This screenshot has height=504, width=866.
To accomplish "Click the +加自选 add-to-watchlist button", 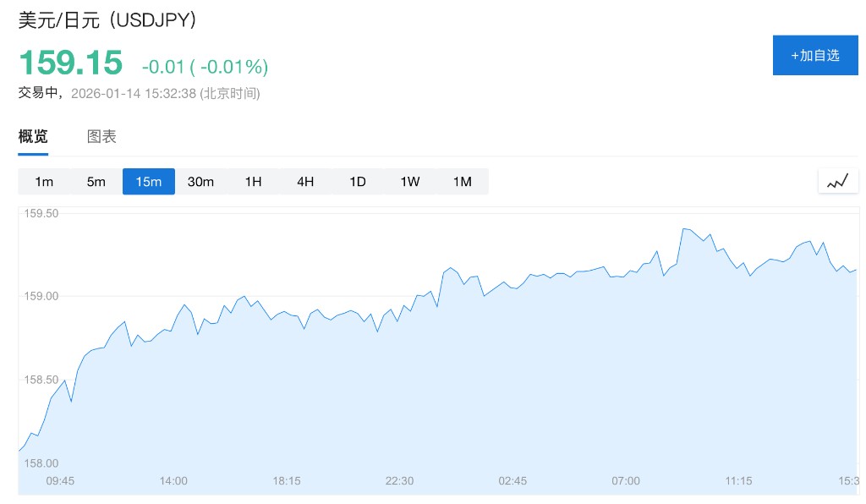I will point(815,56).
